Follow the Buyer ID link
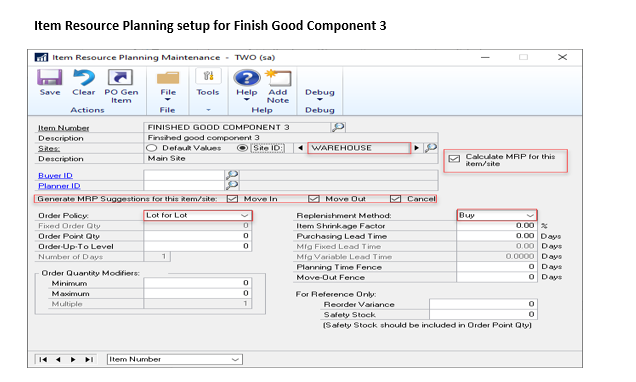The height and width of the screenshot is (382, 636). tap(55, 176)
